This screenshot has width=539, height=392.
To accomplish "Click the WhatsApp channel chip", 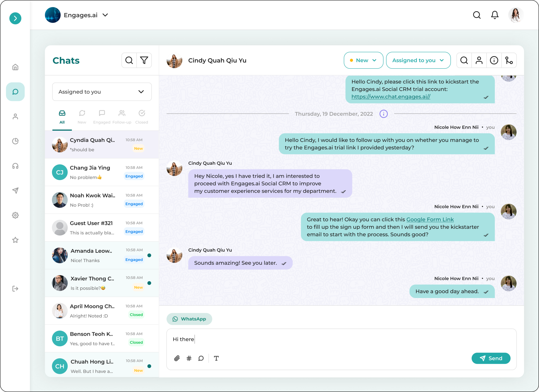I will click(189, 319).
